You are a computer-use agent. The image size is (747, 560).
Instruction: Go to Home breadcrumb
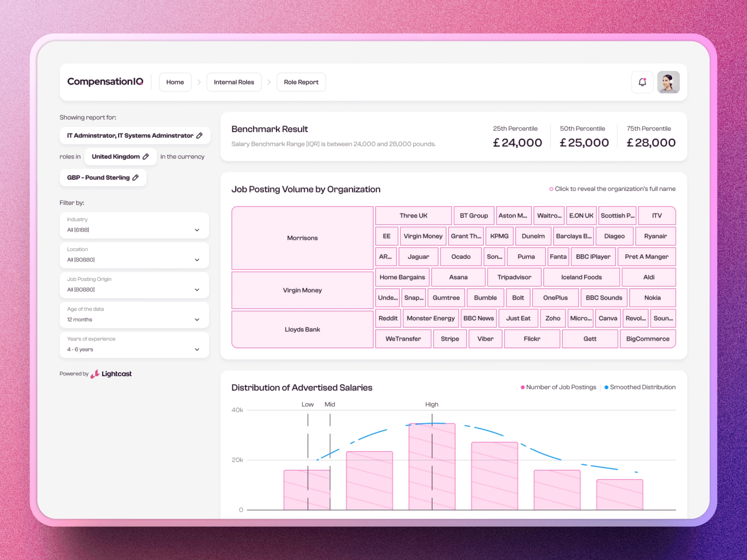point(175,82)
